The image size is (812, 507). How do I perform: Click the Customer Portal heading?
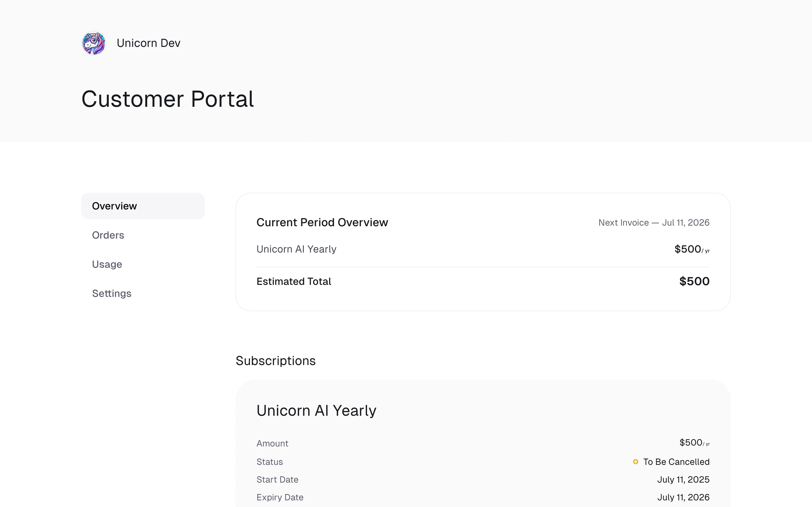[167, 99]
